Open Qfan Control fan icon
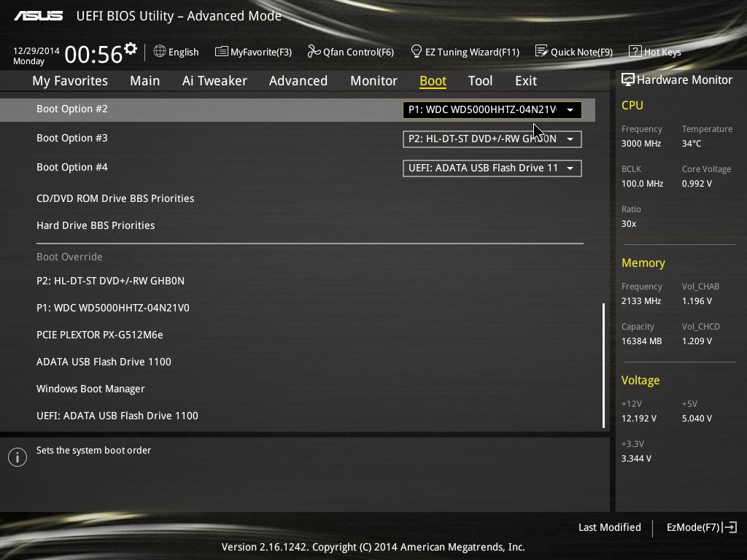Image resolution: width=747 pixels, height=560 pixels. coord(314,52)
